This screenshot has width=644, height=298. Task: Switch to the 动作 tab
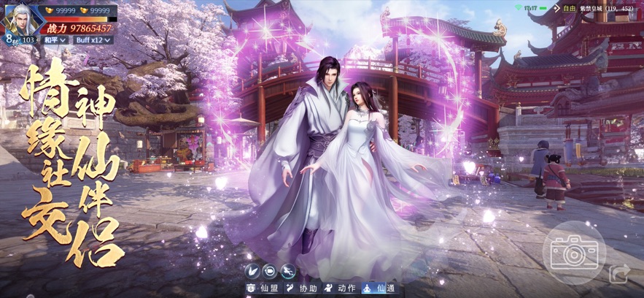tap(341, 288)
